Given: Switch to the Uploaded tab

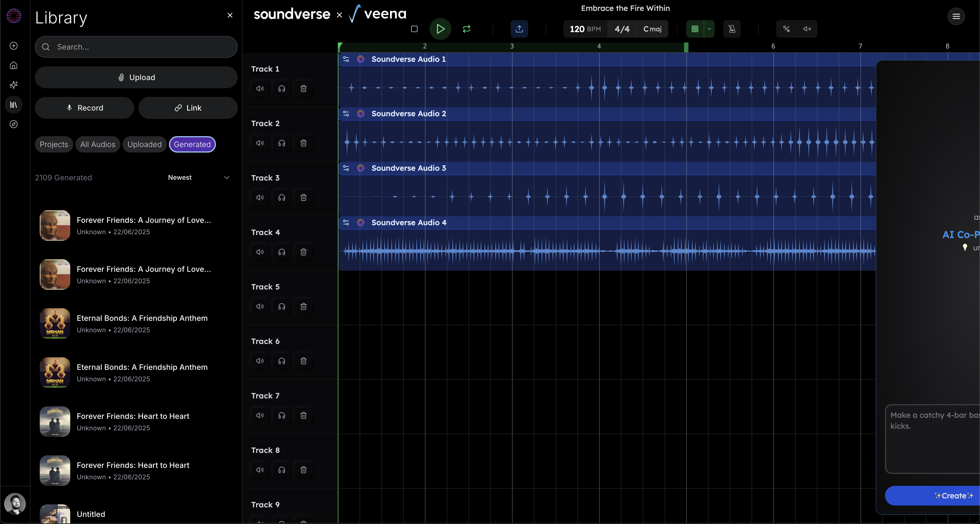Looking at the screenshot, I should 145,144.
